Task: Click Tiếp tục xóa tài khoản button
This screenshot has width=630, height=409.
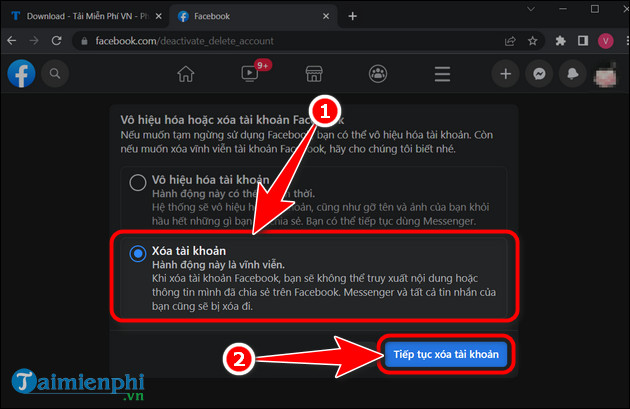Action: pos(446,354)
